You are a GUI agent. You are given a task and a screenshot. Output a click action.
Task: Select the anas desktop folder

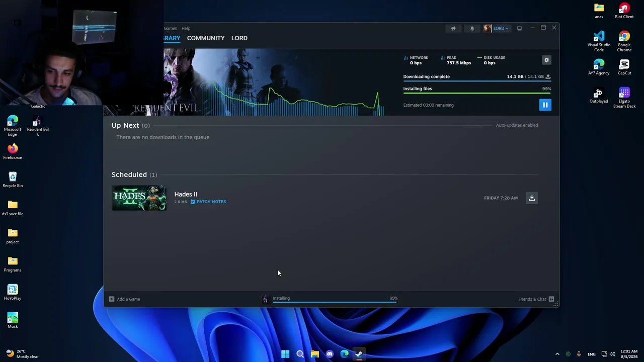point(599,11)
